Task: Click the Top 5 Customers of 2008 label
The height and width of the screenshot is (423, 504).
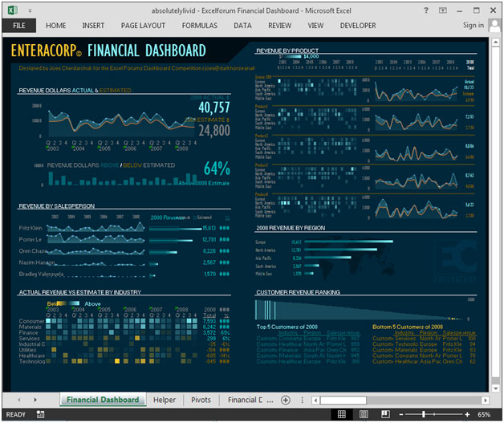Action: point(287,327)
